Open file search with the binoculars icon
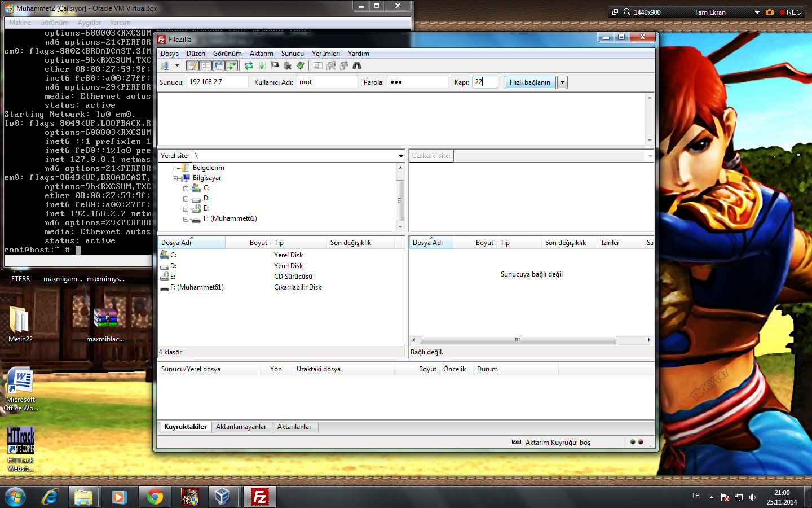The width and height of the screenshot is (812, 508). click(357, 65)
